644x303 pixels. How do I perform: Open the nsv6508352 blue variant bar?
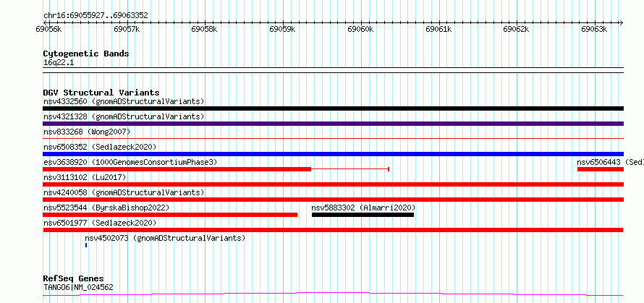333,154
